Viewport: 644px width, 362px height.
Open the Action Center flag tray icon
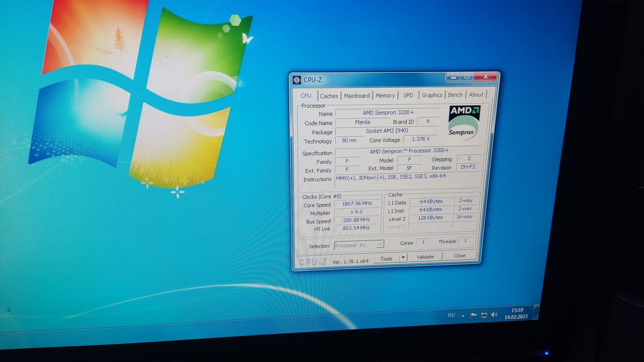[473, 315]
